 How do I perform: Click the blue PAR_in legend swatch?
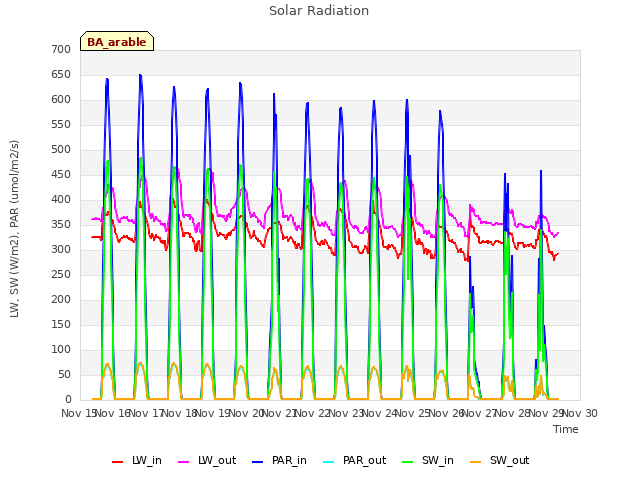click(x=258, y=462)
